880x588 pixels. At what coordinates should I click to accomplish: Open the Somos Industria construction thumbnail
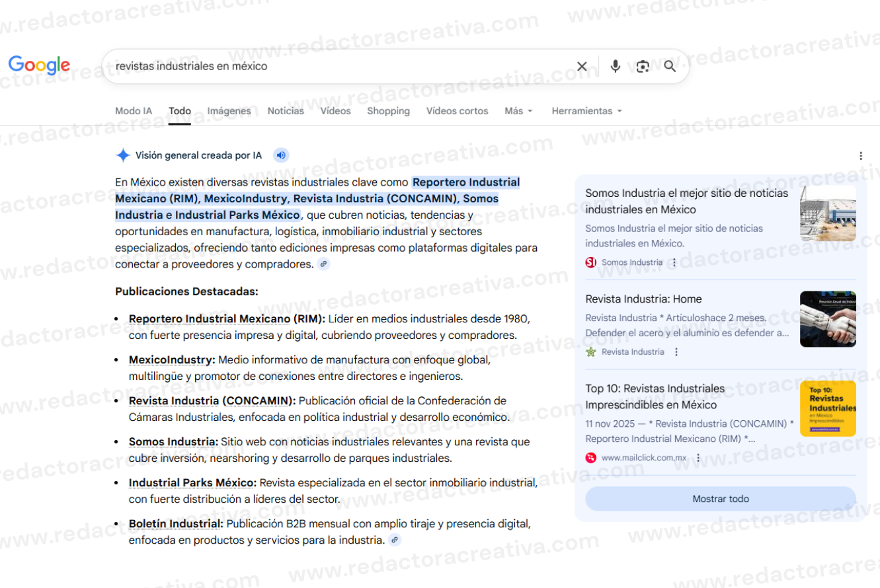828,213
